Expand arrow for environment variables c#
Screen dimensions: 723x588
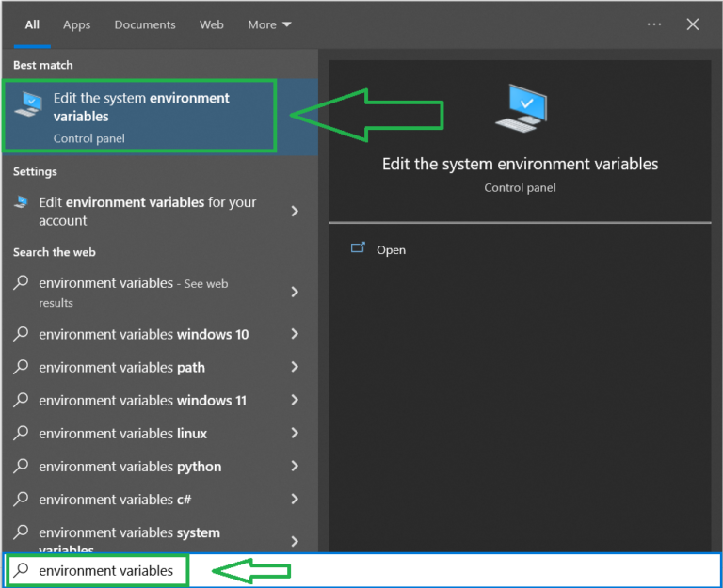click(295, 500)
